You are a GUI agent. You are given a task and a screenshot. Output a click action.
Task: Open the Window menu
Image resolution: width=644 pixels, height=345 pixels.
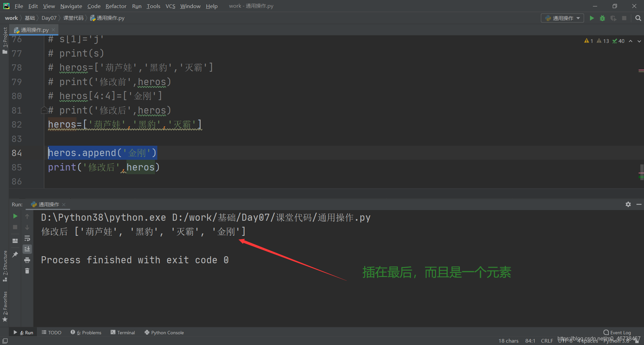(190, 6)
